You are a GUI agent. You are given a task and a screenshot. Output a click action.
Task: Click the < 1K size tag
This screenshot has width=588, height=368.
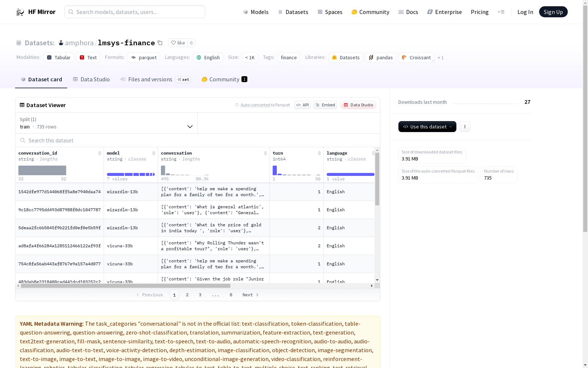pos(250,57)
